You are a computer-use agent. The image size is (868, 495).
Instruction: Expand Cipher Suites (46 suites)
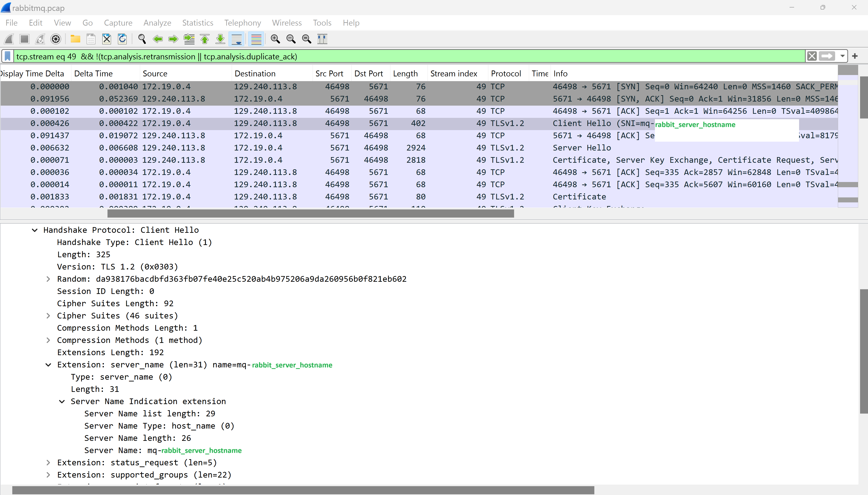pyautogui.click(x=48, y=316)
